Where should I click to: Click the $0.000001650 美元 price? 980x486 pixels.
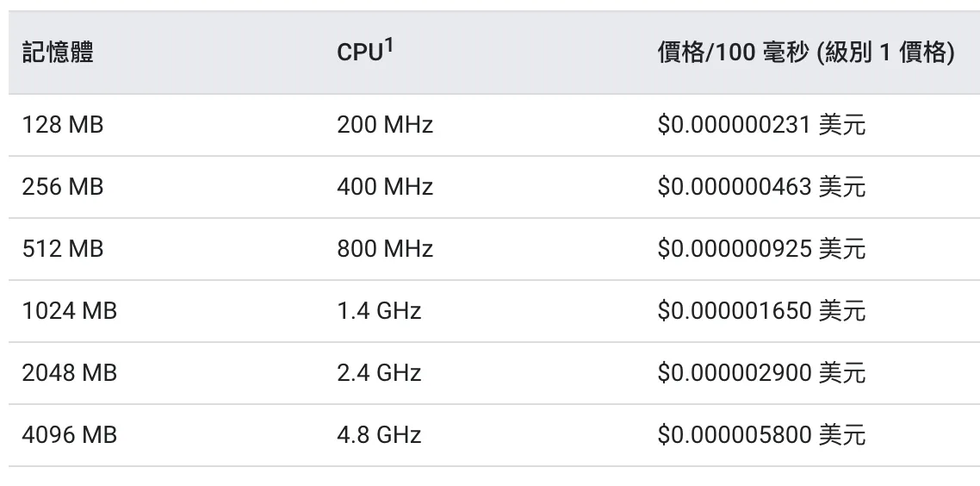point(761,311)
